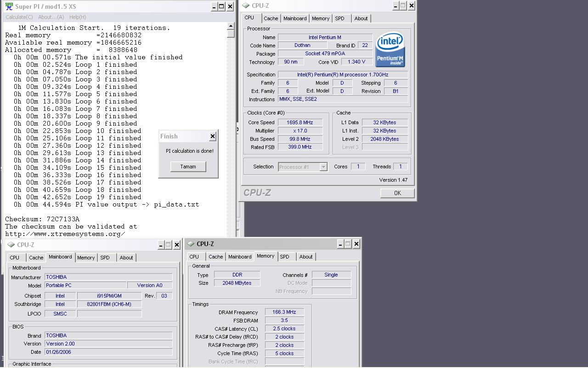Select About tab in Memory CPU-Z window
588x368 pixels.
306,257
